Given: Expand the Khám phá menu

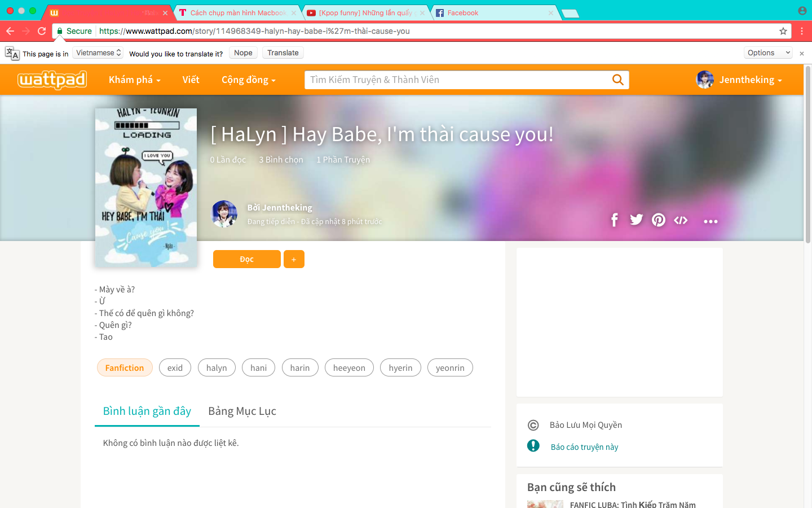Looking at the screenshot, I should [134, 80].
